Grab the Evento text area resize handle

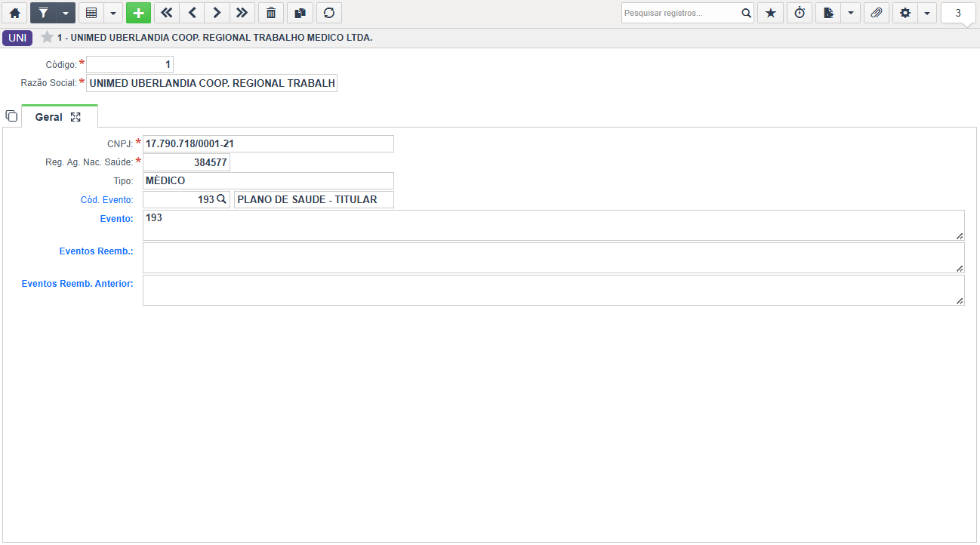[x=960, y=236]
